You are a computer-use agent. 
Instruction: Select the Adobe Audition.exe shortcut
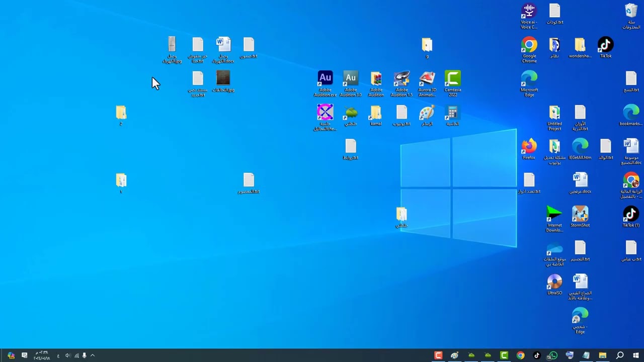pyautogui.click(x=325, y=84)
